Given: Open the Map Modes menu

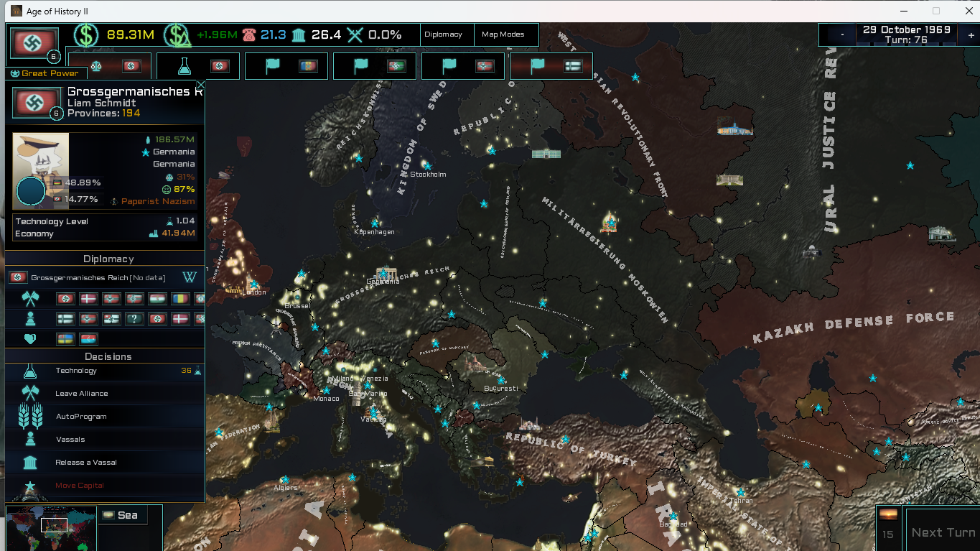Looking at the screenshot, I should point(503,34).
